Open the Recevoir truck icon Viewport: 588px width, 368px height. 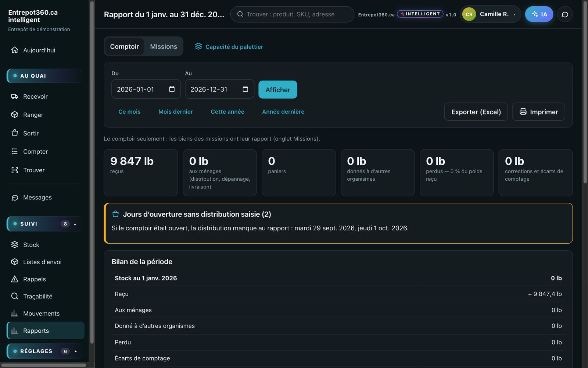pyautogui.click(x=15, y=96)
